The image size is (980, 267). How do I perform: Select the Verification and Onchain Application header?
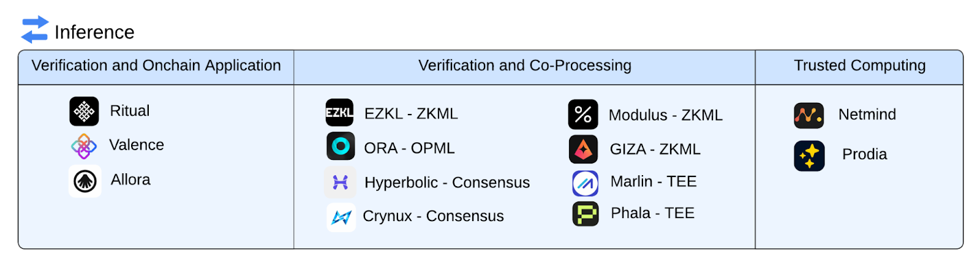(156, 66)
